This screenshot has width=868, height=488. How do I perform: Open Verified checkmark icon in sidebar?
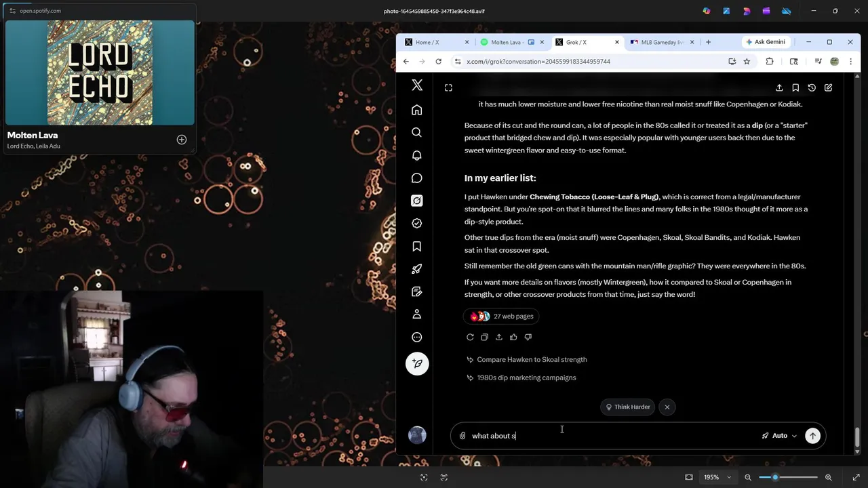point(417,223)
